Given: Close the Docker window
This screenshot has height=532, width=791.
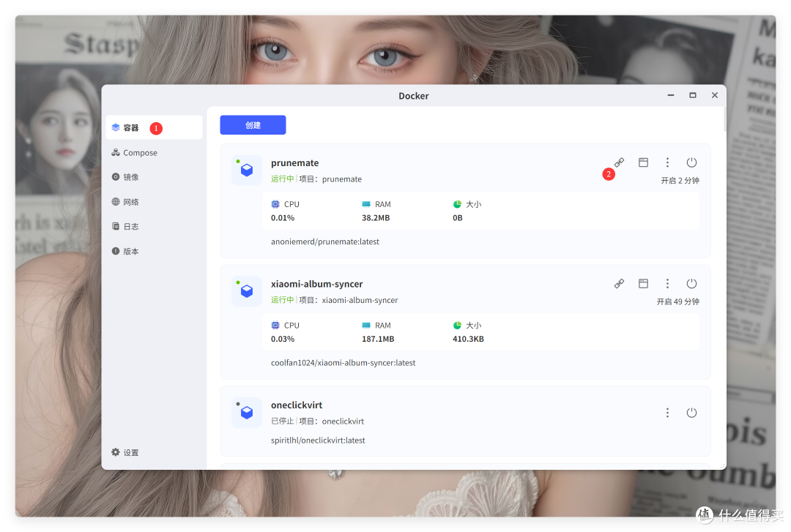Looking at the screenshot, I should [x=715, y=95].
